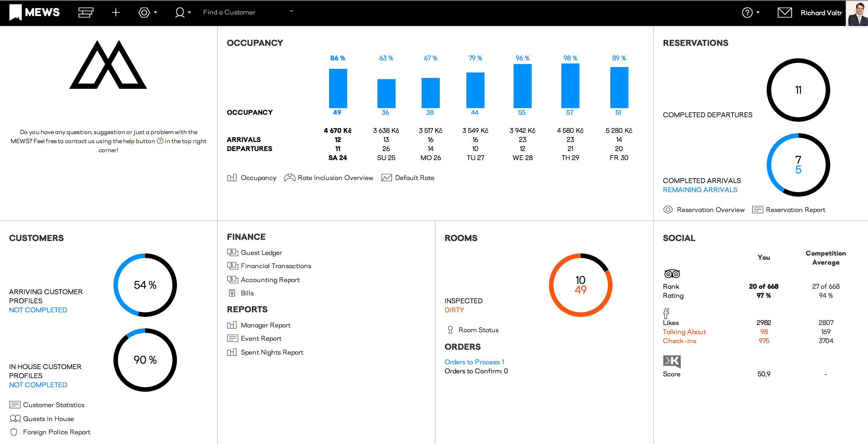868x444 pixels.
Task: Open Financial Transactions
Action: (x=275, y=266)
